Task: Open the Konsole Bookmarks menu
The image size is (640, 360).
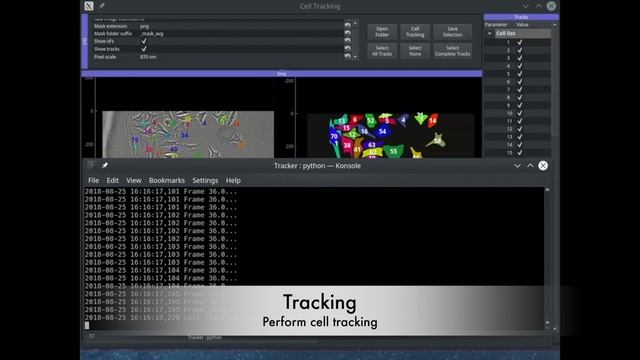Action: 167,180
